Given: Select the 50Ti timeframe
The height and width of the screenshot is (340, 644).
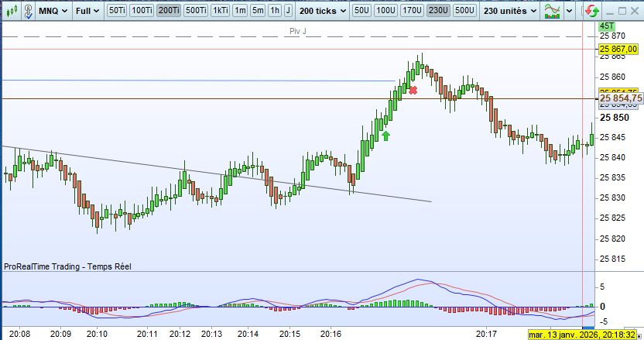Looking at the screenshot, I should click(117, 10).
